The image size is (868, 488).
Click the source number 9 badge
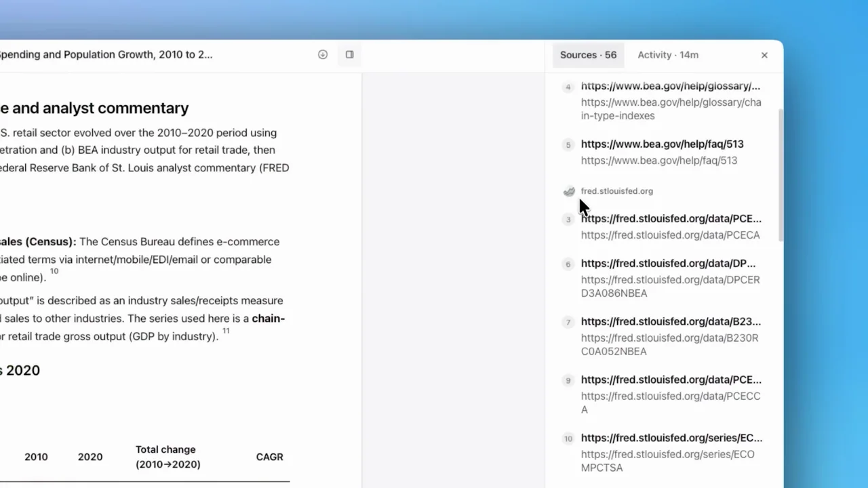(x=568, y=380)
